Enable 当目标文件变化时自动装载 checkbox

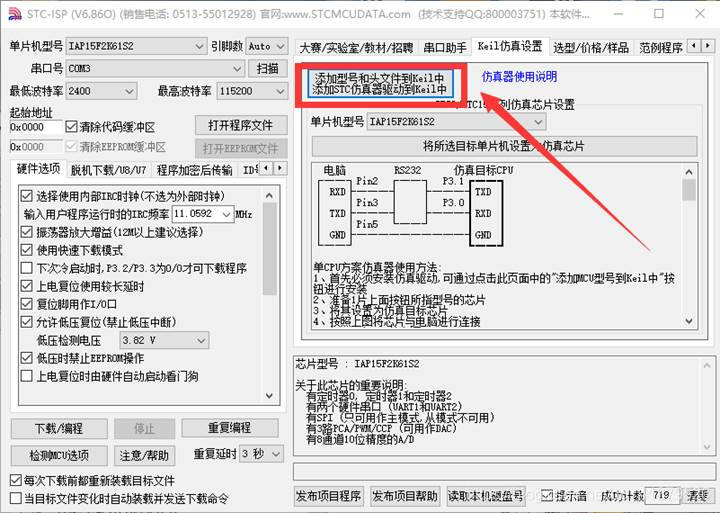click(16, 498)
